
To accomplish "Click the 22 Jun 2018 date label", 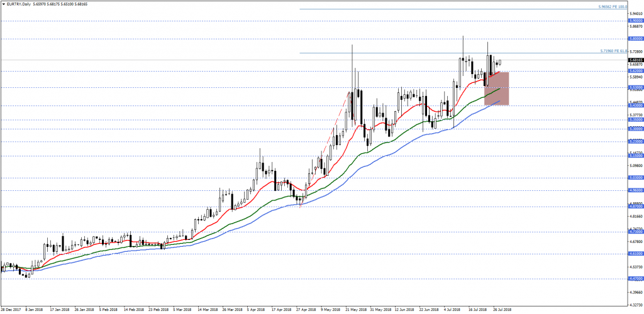I will [430, 310].
